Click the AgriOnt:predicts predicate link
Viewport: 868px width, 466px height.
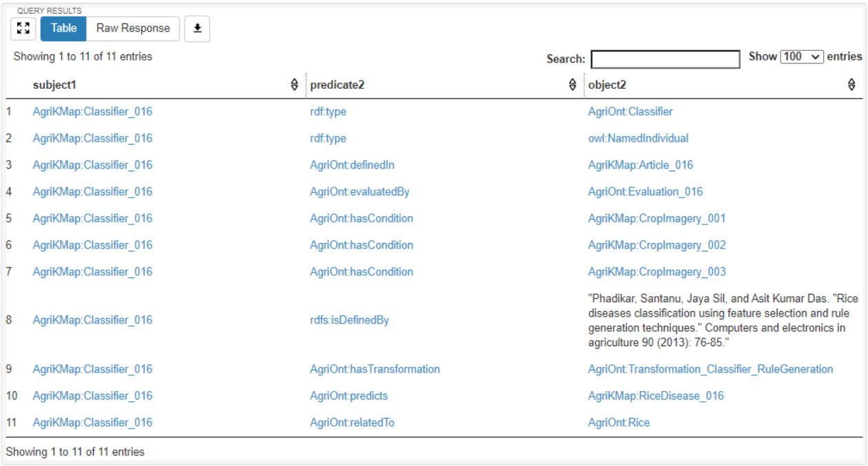349,396
